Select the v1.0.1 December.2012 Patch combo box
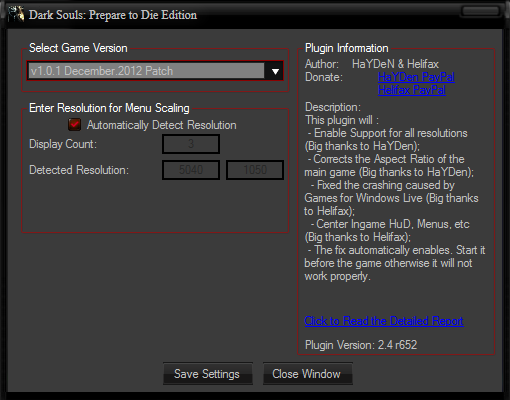Viewport: 510px width, 400px height. pyautogui.click(x=155, y=71)
